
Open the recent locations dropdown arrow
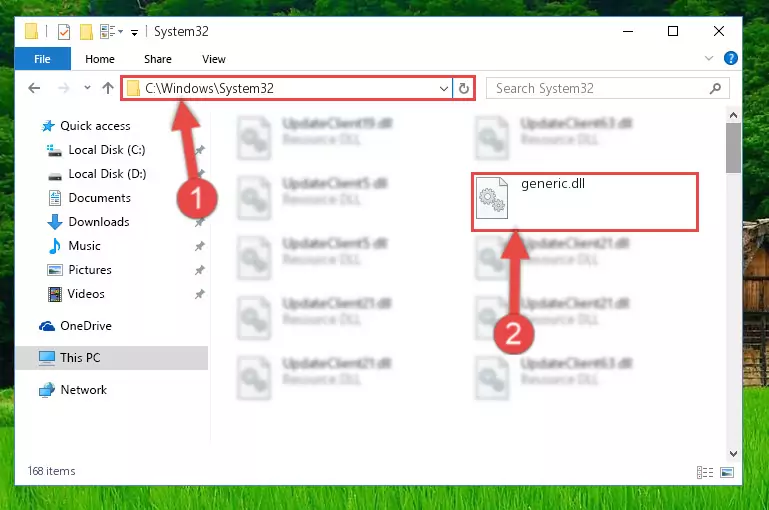click(x=87, y=88)
